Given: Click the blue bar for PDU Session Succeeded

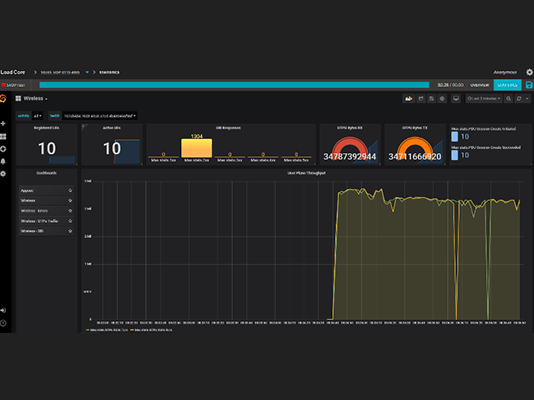Looking at the screenshot, I should pyautogui.click(x=454, y=155).
